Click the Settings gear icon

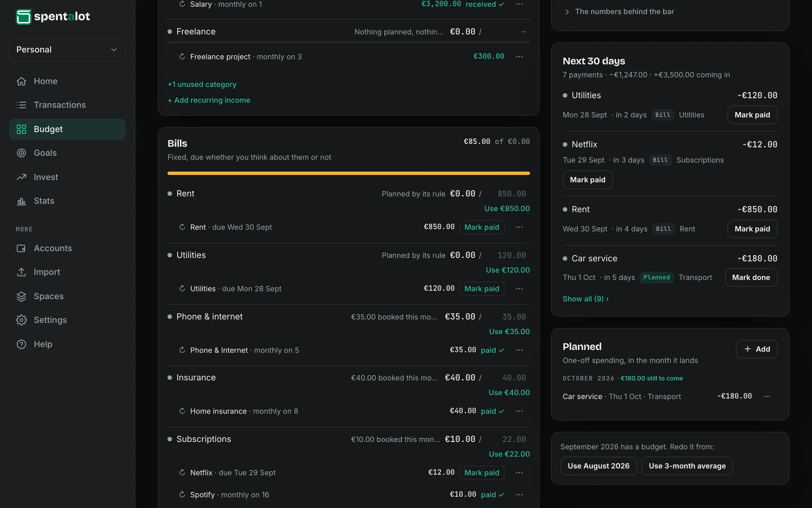click(x=21, y=320)
